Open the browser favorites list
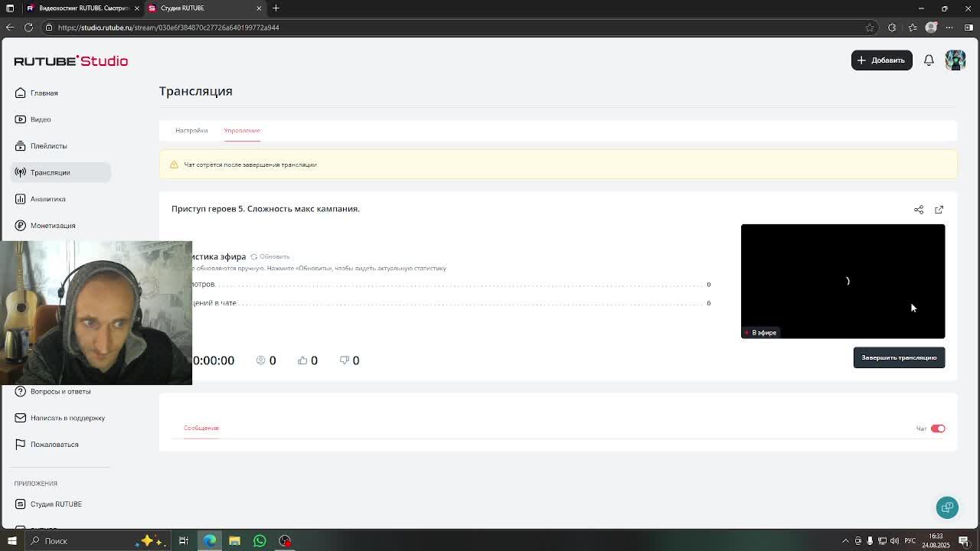Image resolution: width=980 pixels, height=551 pixels. click(x=913, y=28)
